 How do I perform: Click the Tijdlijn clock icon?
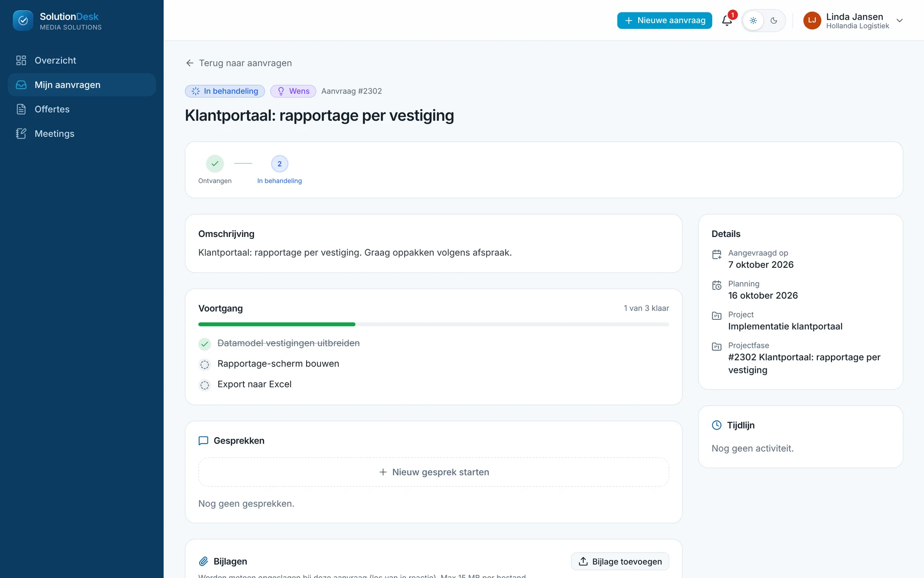click(717, 425)
